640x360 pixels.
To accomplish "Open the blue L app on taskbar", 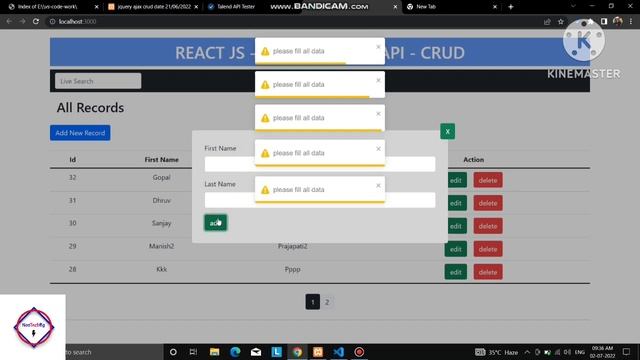I will click(276, 352).
